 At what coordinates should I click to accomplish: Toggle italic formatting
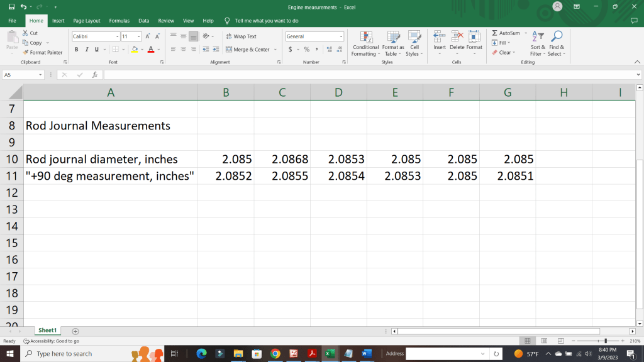coord(87,50)
